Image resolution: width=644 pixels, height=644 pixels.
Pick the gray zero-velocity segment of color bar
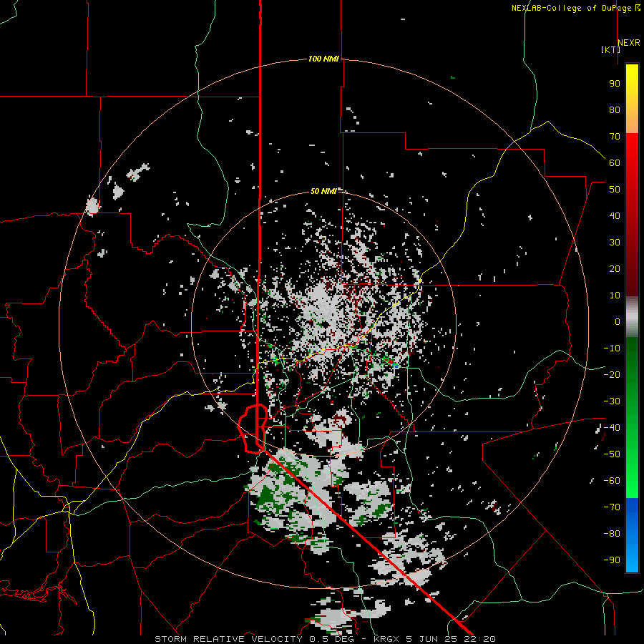[x=632, y=317]
